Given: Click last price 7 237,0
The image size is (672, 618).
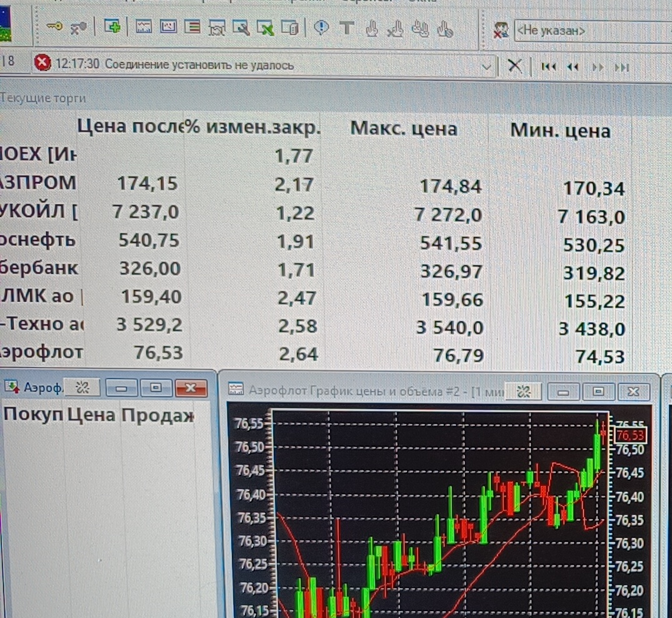Looking at the screenshot, I should pos(145,212).
